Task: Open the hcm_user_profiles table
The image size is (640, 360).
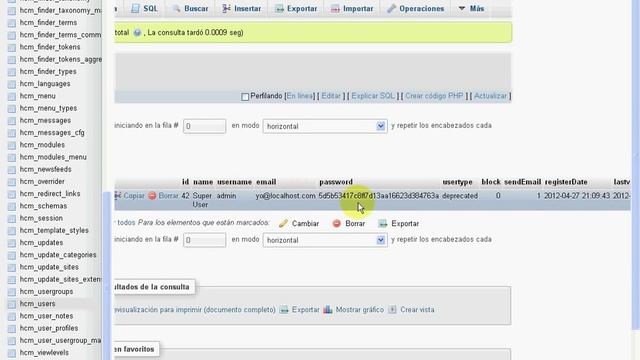Action: click(49, 328)
